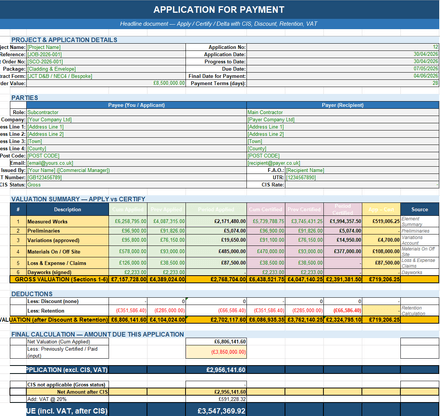
Task: Select the [Recipient Name] F.A.O. cell
Action: (x=362, y=170)
